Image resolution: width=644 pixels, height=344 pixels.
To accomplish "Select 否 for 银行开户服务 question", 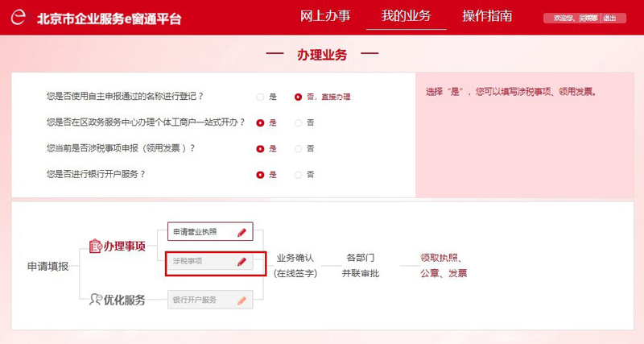I will pyautogui.click(x=298, y=174).
